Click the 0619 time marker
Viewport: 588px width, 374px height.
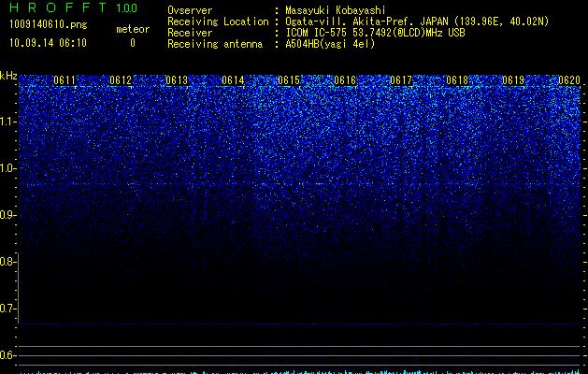tap(513, 80)
